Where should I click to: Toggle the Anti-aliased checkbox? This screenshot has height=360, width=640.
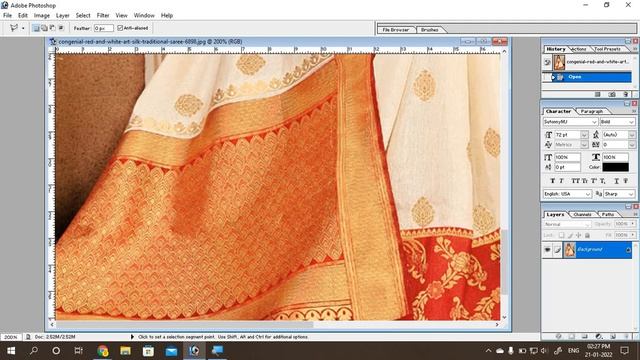point(120,28)
